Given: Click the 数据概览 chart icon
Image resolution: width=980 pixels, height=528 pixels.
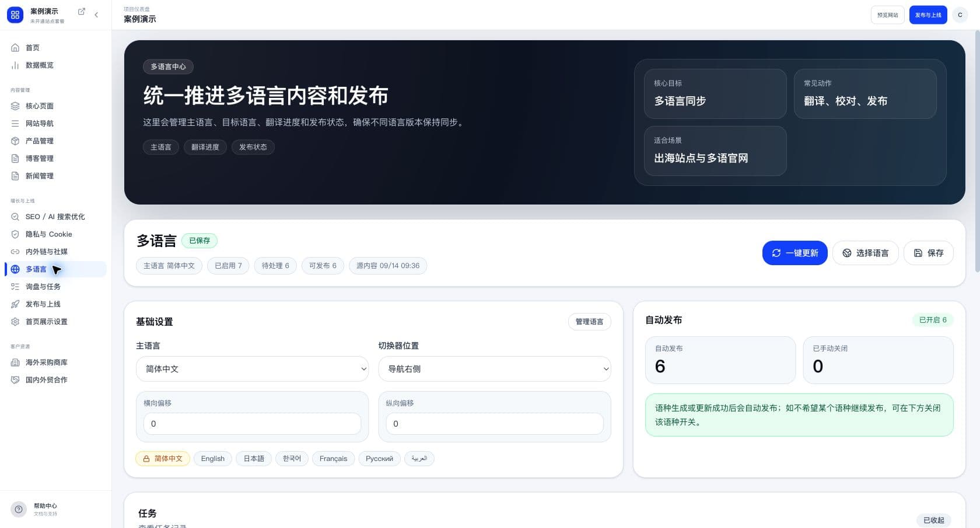Looking at the screenshot, I should (x=15, y=65).
